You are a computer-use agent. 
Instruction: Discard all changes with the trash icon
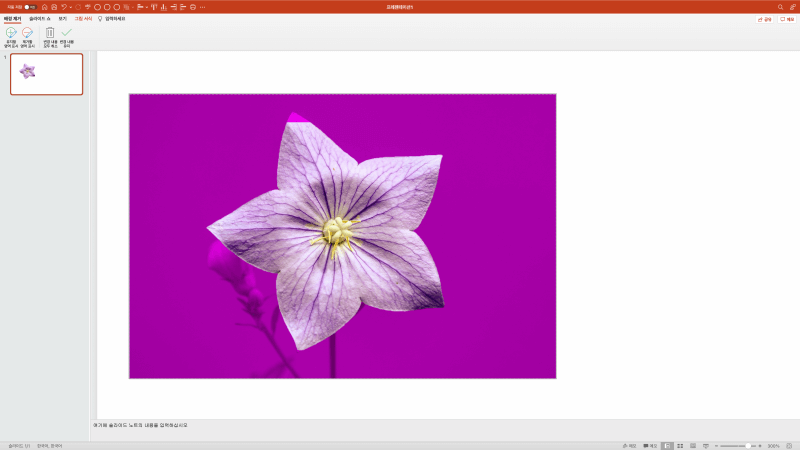[50, 33]
